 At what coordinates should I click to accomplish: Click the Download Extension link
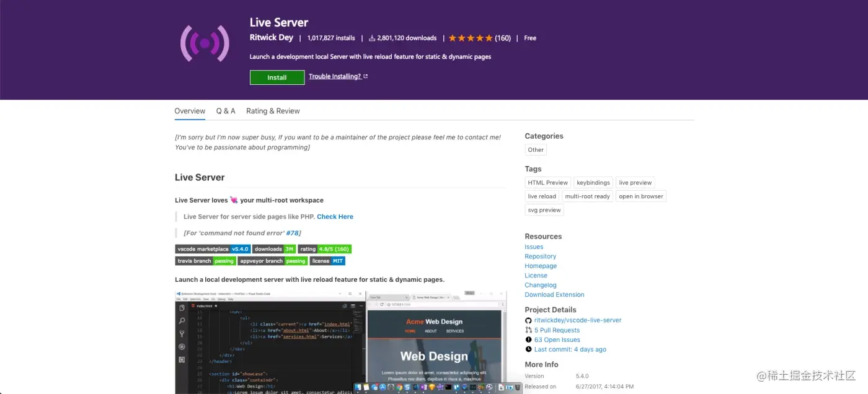click(554, 295)
